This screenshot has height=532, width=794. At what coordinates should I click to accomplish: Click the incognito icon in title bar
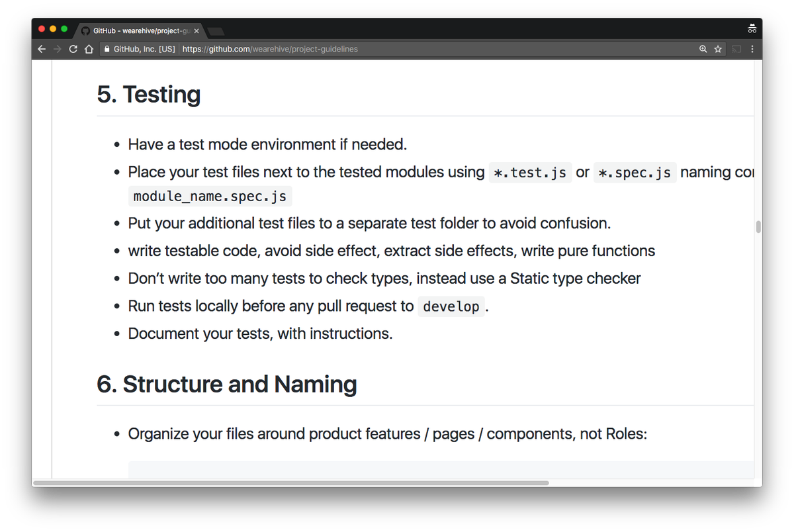coord(752,29)
